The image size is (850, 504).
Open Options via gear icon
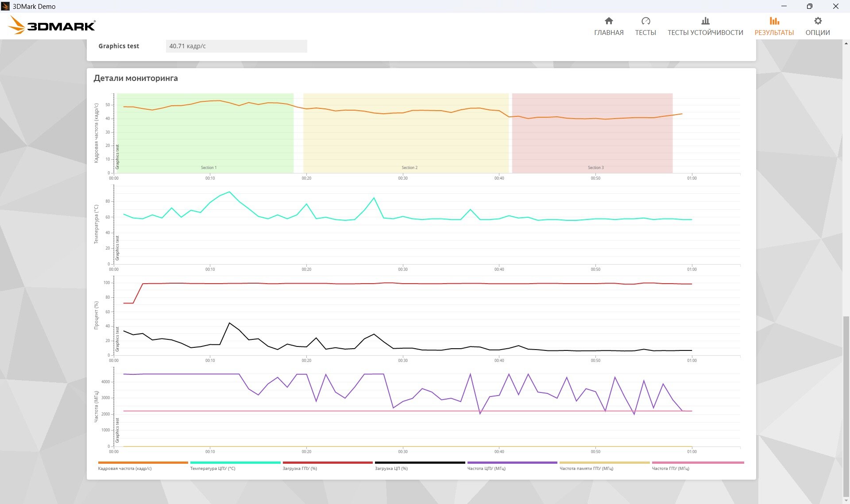point(818,21)
